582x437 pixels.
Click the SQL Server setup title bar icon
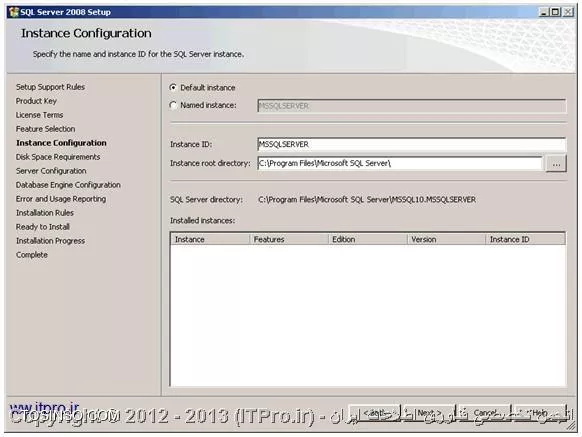click(x=14, y=12)
